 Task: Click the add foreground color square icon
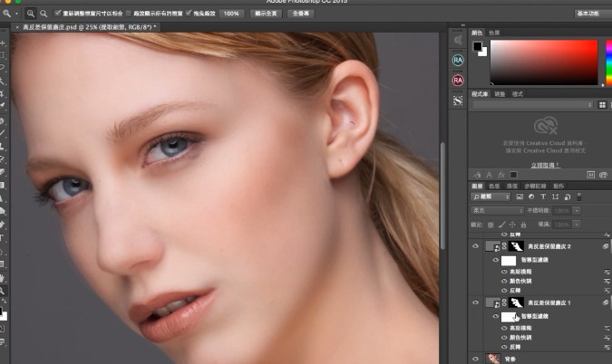click(x=514, y=175)
